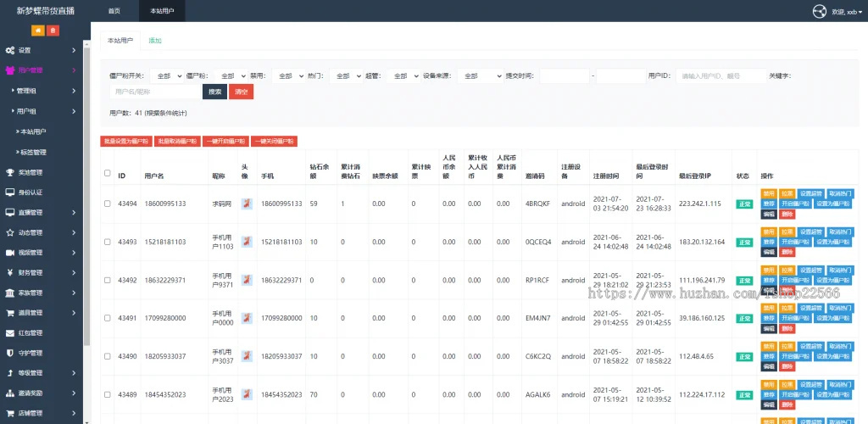Click the camera icon for 视频管理

coord(10,253)
